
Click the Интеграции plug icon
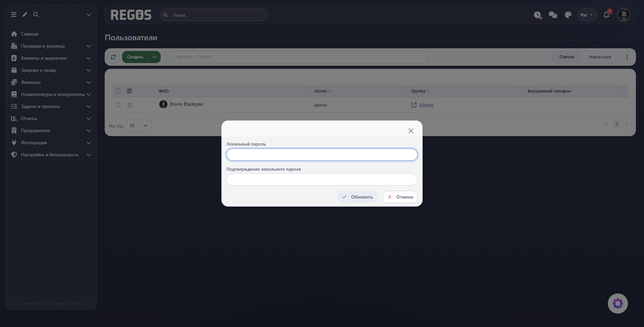pos(14,143)
